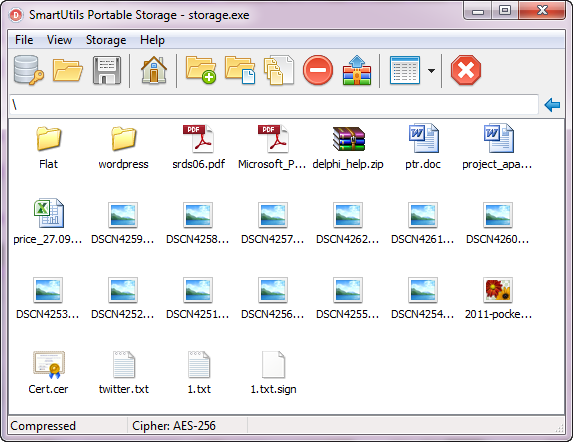Select the DSCN4257... image

[x=273, y=222]
